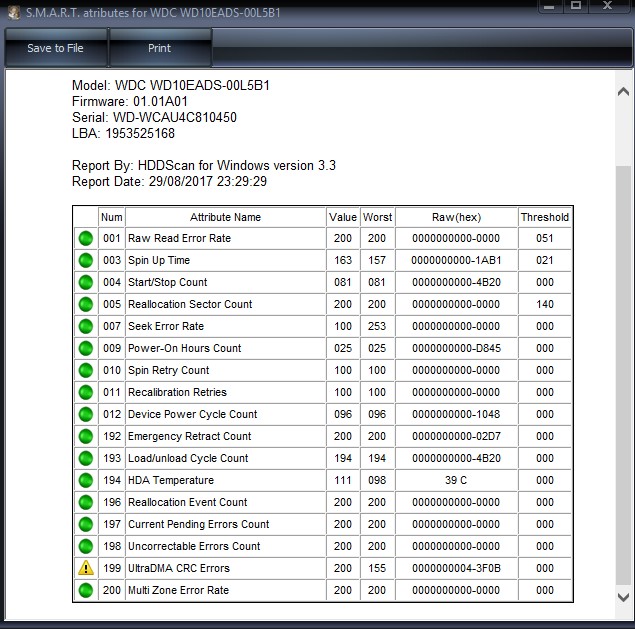Click raw value 0000000000-D845
This screenshot has width=635, height=629.
click(x=456, y=348)
